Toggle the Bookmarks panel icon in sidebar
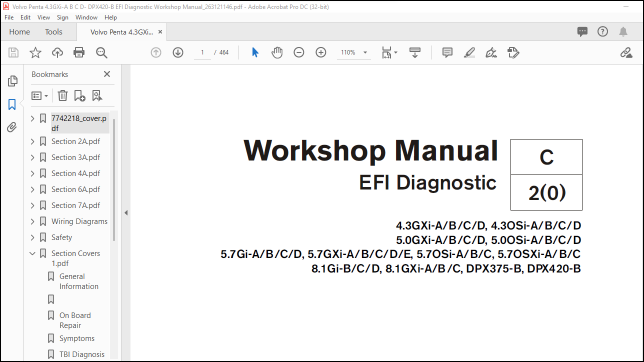The width and height of the screenshot is (644, 362). coord(12,104)
